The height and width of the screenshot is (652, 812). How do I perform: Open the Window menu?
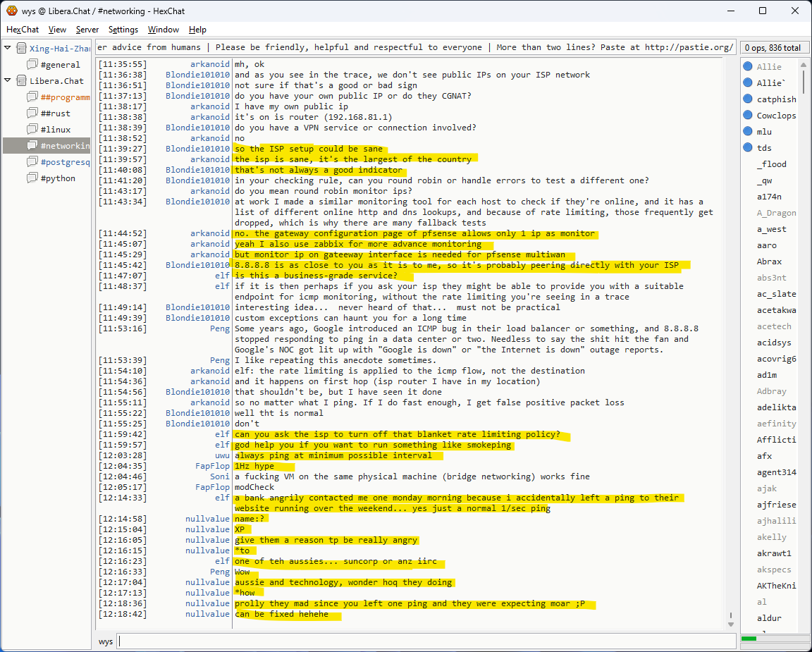pyautogui.click(x=163, y=30)
